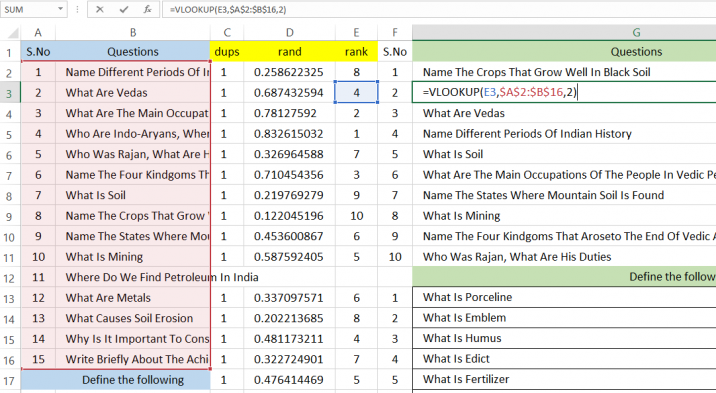Select cell with value 0.476414469
The image size is (716, 393).
click(290, 380)
